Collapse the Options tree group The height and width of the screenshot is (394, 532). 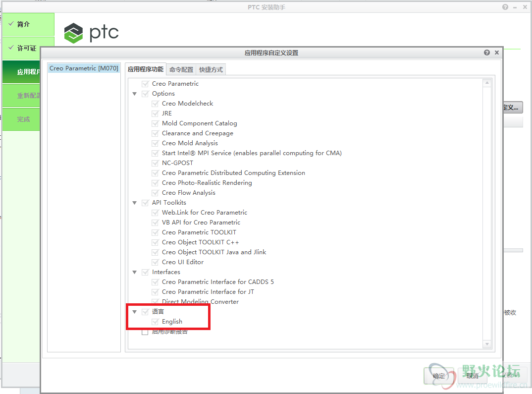(x=135, y=94)
